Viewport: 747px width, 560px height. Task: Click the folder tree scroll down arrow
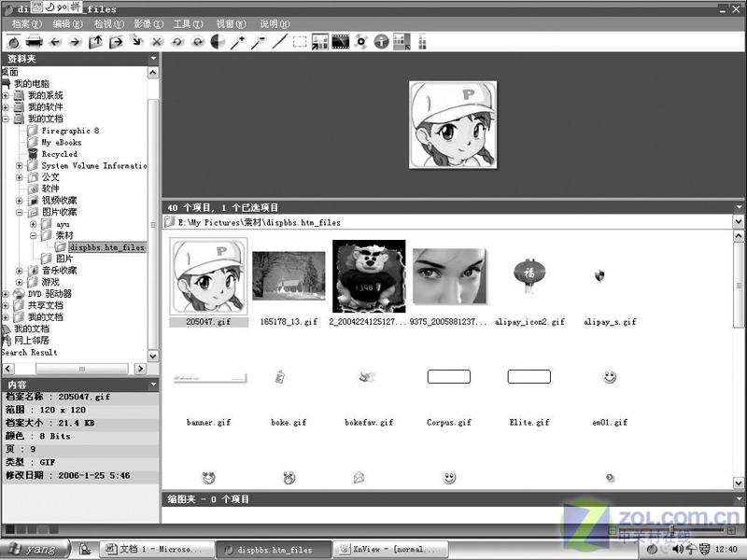(153, 356)
